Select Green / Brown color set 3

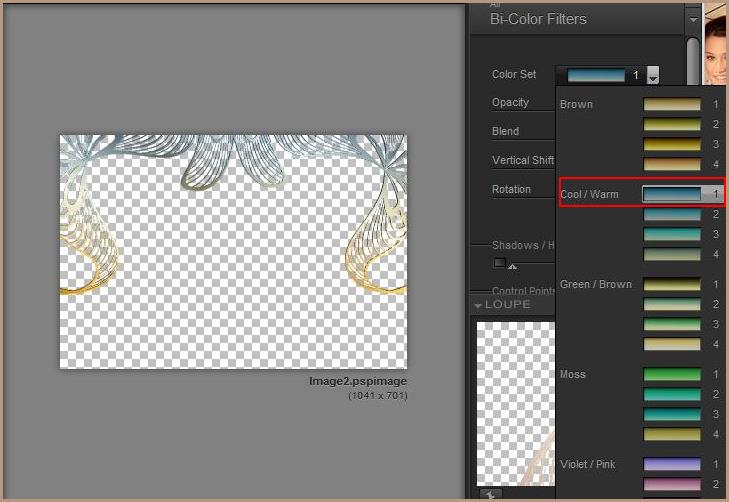(x=671, y=324)
